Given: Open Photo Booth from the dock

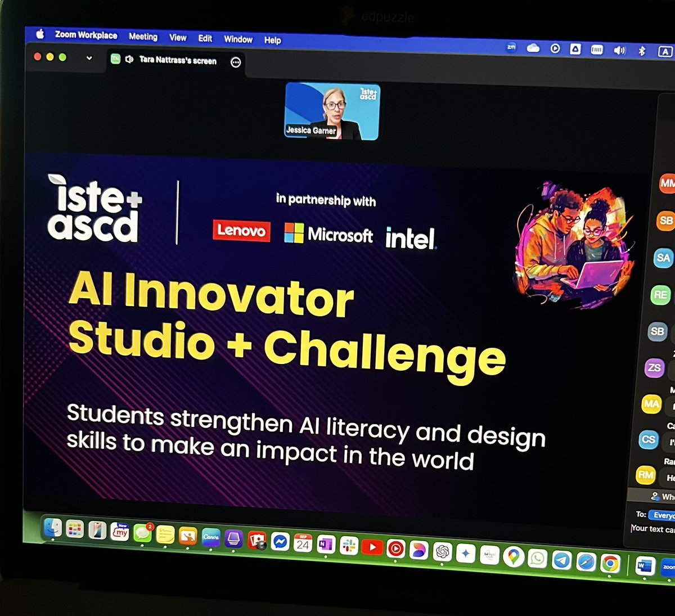Looking at the screenshot, I should [x=257, y=541].
